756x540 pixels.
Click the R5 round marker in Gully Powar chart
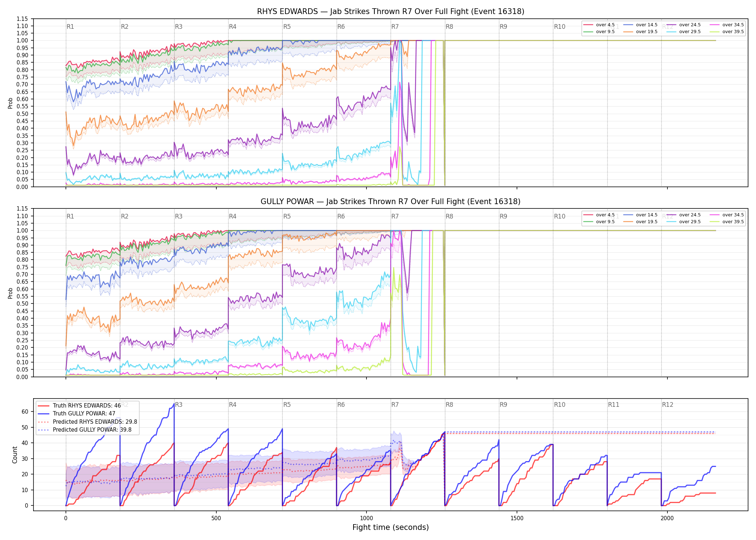coord(287,216)
